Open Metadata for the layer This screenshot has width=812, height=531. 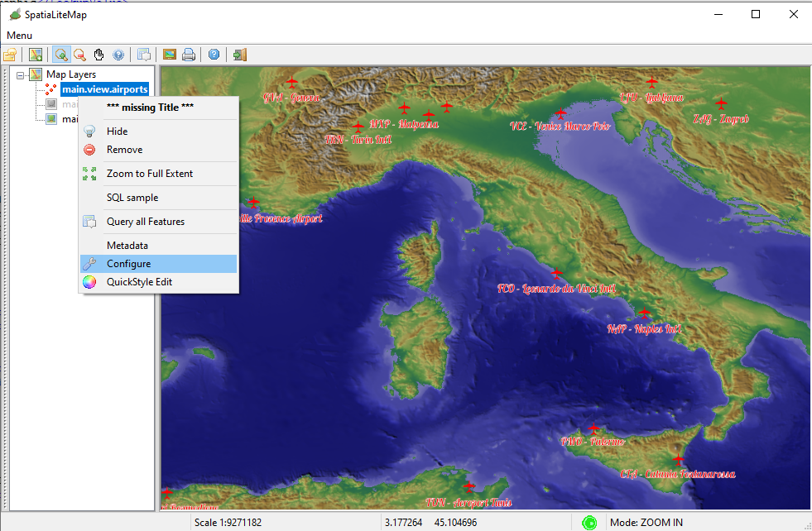(158, 246)
